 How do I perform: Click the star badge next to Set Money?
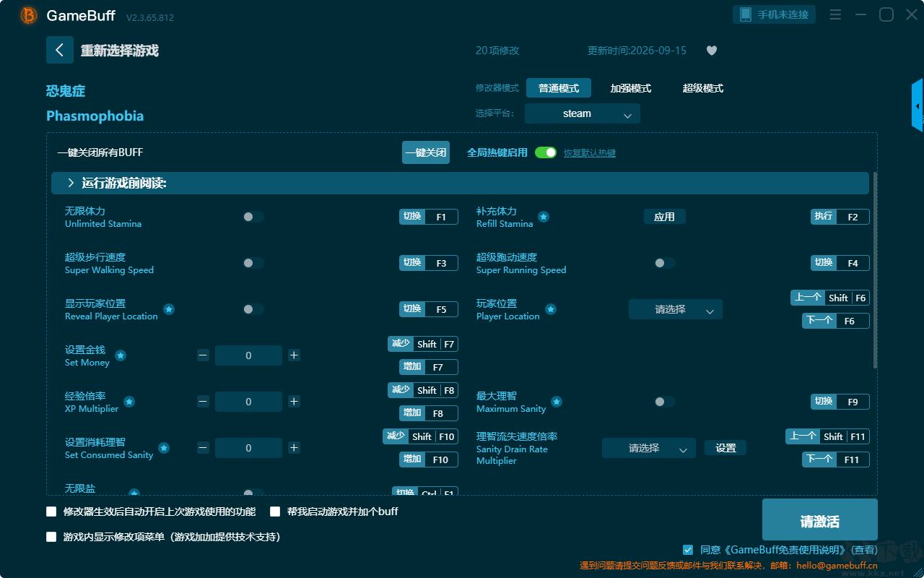pyautogui.click(x=121, y=355)
